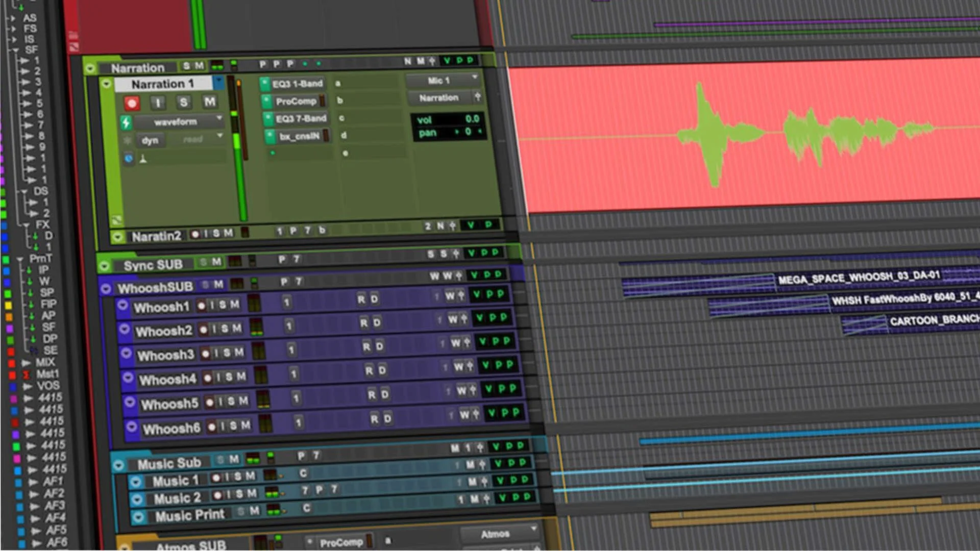Viewport: 980px width, 551px height.
Task: Click the globe playlist icon on Narration 1
Action: [x=129, y=158]
